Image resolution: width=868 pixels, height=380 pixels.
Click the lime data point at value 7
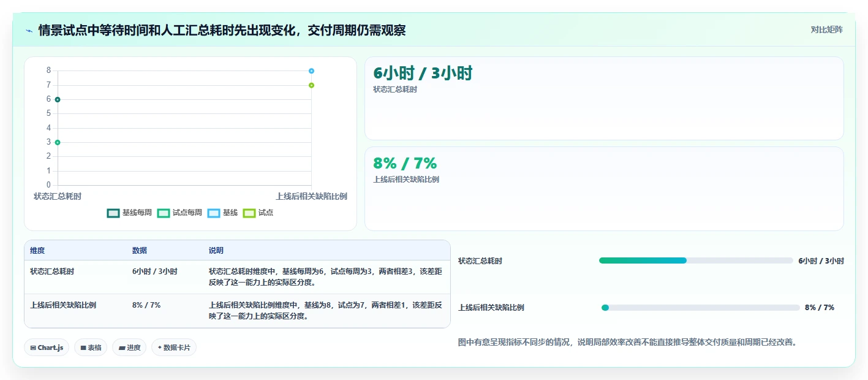tap(311, 85)
